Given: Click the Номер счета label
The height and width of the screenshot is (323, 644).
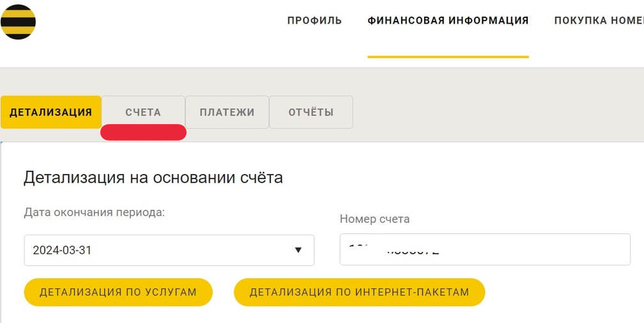Looking at the screenshot, I should click(x=374, y=219).
